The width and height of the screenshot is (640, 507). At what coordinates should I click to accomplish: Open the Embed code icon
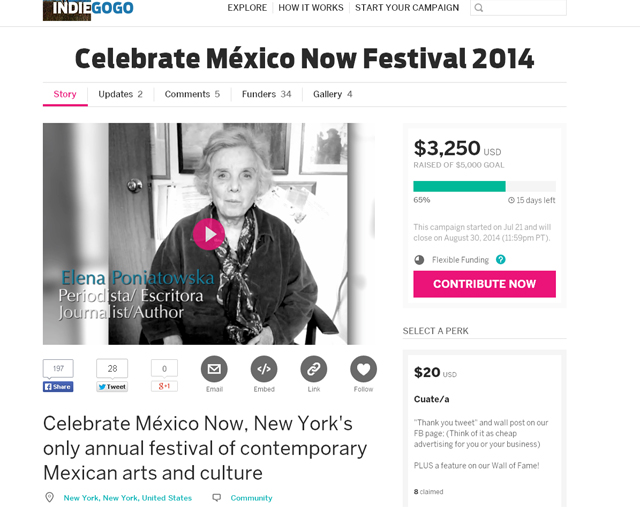coord(264,369)
